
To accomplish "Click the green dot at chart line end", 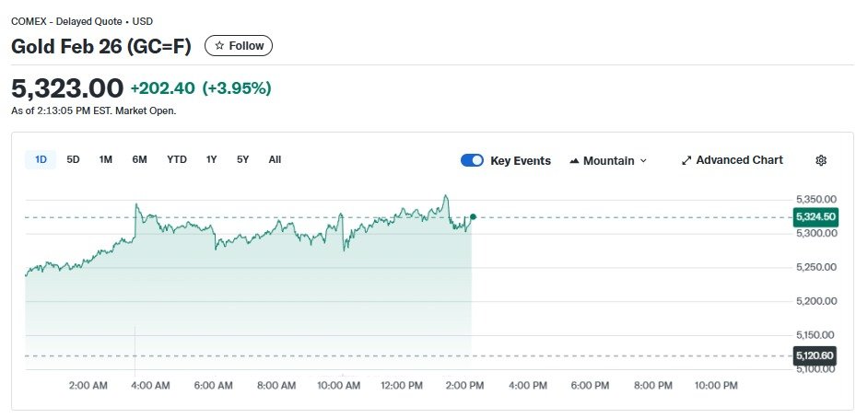I will (473, 217).
